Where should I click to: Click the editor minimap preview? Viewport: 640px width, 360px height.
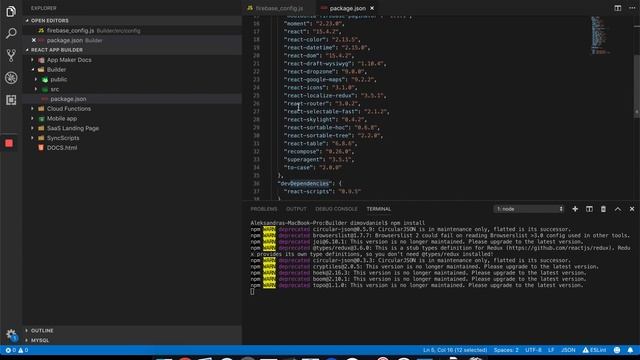(x=600, y=35)
